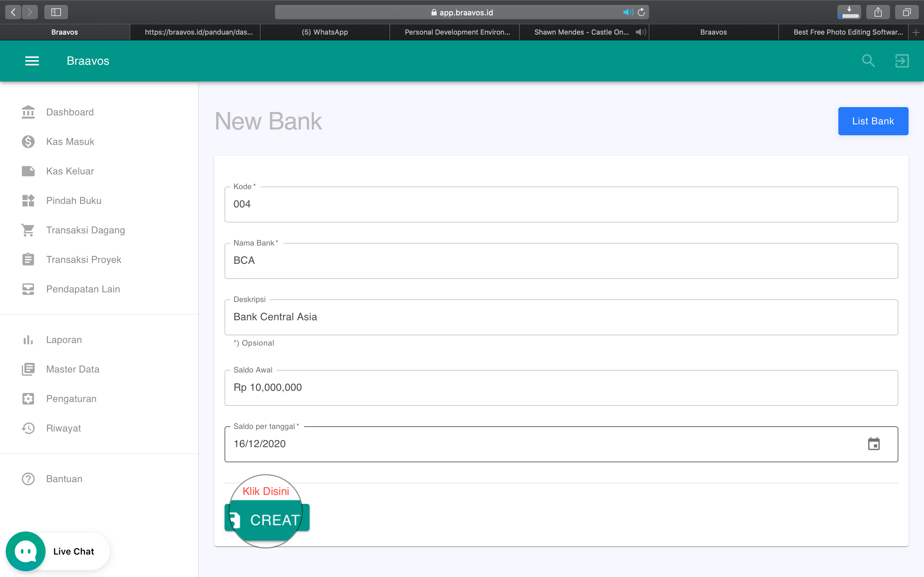Click the List Bank button

tap(873, 121)
